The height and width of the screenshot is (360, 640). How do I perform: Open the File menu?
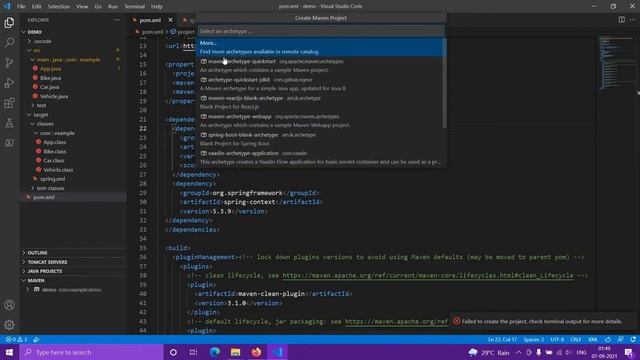click(x=21, y=7)
